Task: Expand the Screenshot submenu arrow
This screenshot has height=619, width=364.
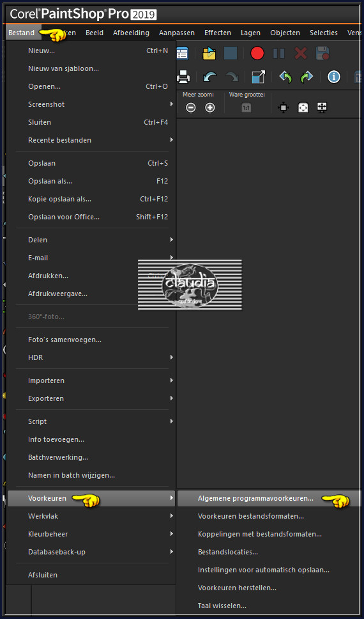Action: pos(172,104)
